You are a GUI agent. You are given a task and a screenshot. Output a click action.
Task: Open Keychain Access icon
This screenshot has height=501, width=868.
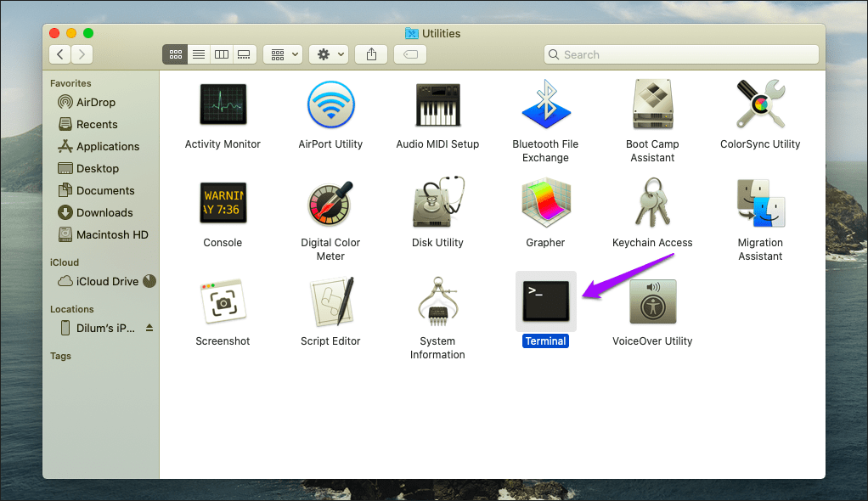pyautogui.click(x=652, y=204)
